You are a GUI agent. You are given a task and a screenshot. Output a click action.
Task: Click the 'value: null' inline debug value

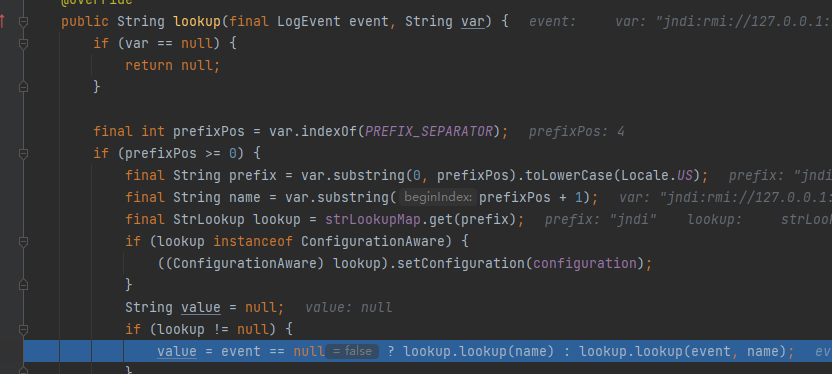(x=349, y=308)
